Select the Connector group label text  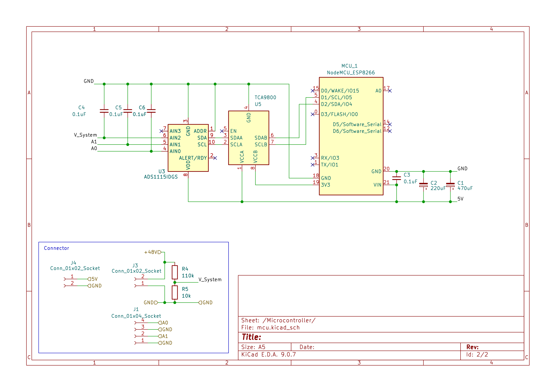[56, 248]
